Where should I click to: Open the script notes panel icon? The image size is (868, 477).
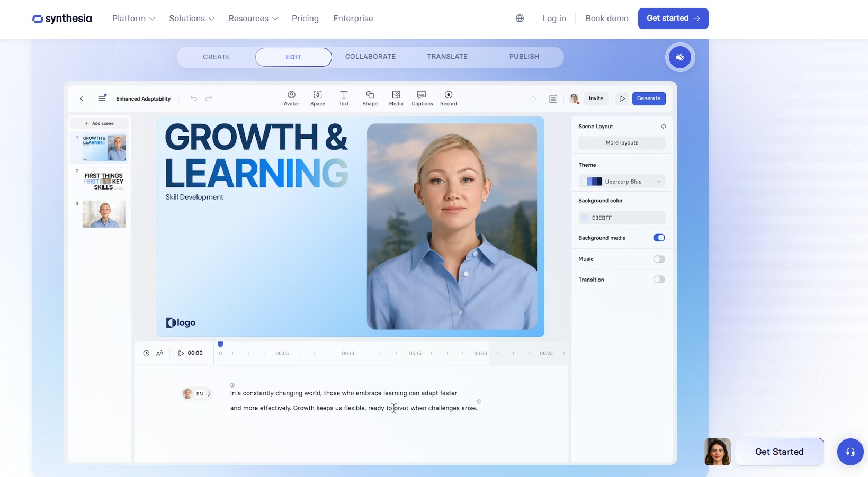[x=553, y=98]
